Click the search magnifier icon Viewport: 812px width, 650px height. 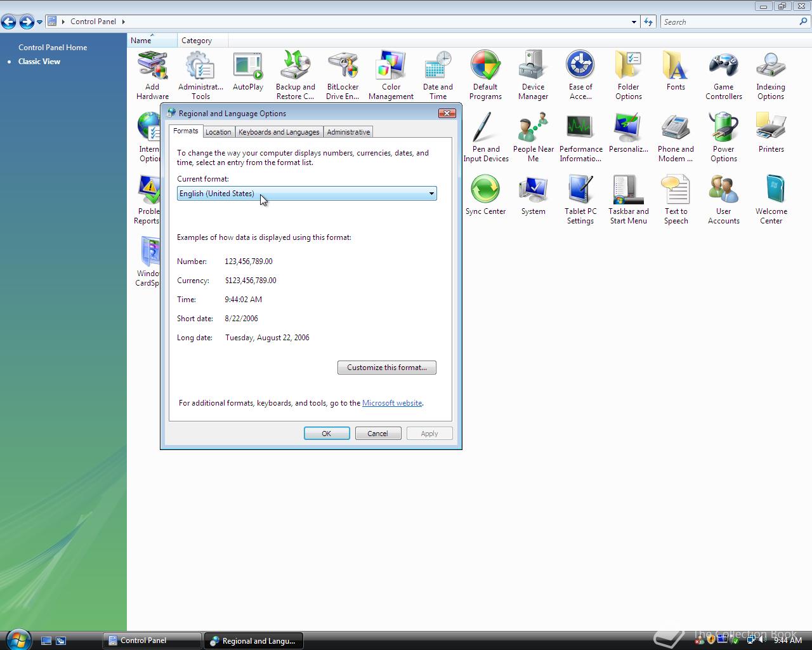click(804, 22)
